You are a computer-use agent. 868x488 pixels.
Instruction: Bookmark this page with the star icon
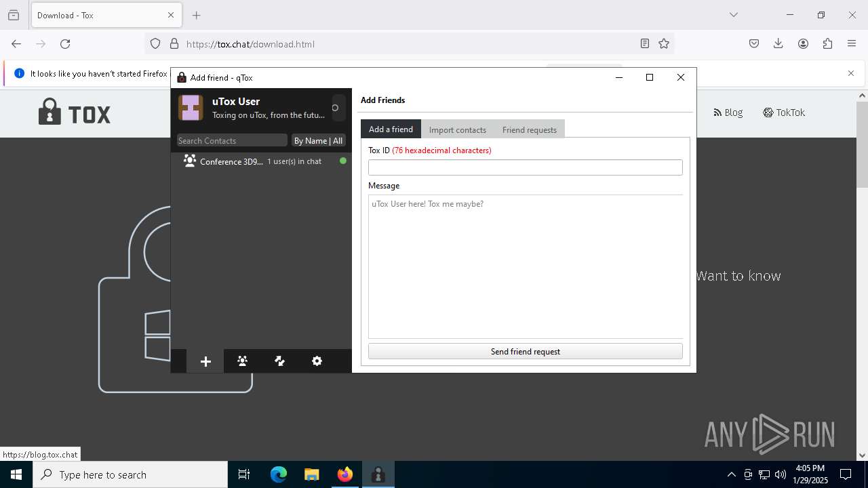tap(664, 43)
